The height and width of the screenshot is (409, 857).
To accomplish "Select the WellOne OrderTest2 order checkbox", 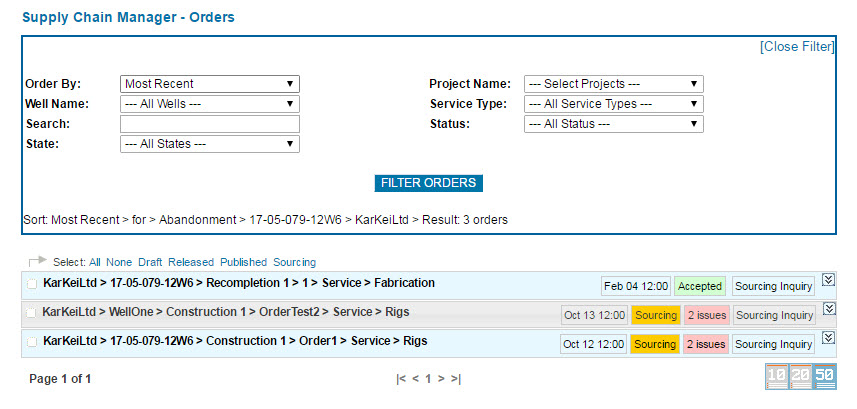I will click(x=32, y=313).
